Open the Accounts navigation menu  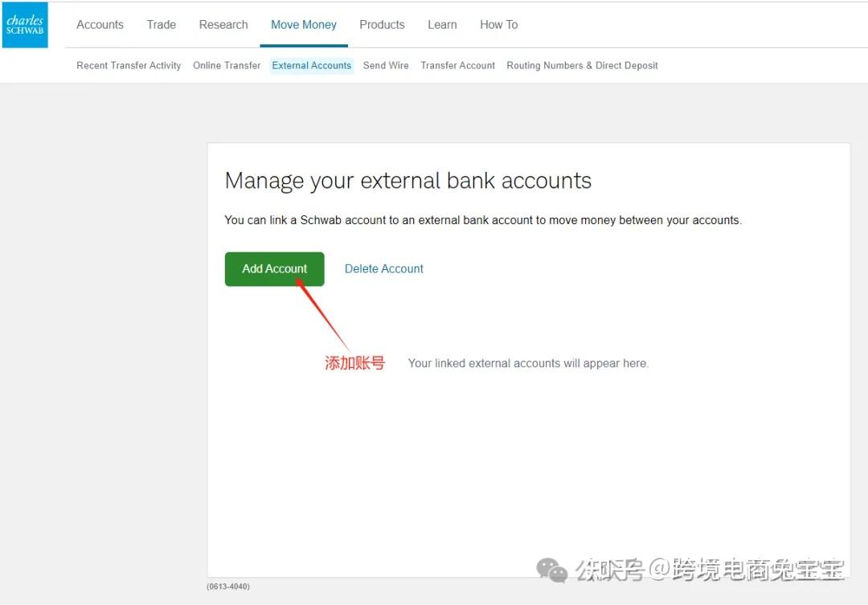point(100,24)
